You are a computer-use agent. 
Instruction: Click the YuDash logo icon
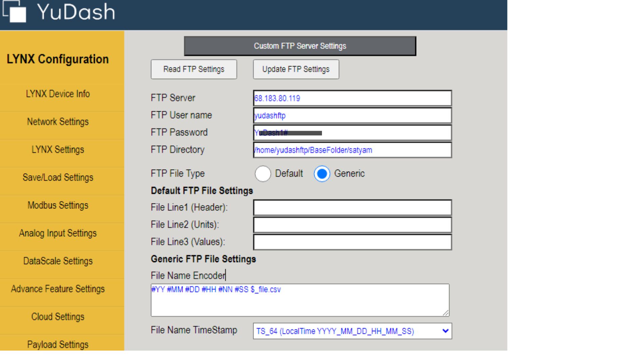pos(15,12)
